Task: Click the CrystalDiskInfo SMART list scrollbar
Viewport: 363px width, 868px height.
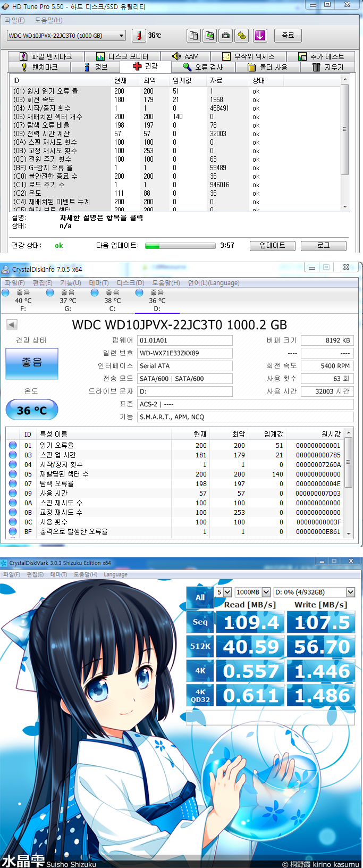Action: (349, 484)
